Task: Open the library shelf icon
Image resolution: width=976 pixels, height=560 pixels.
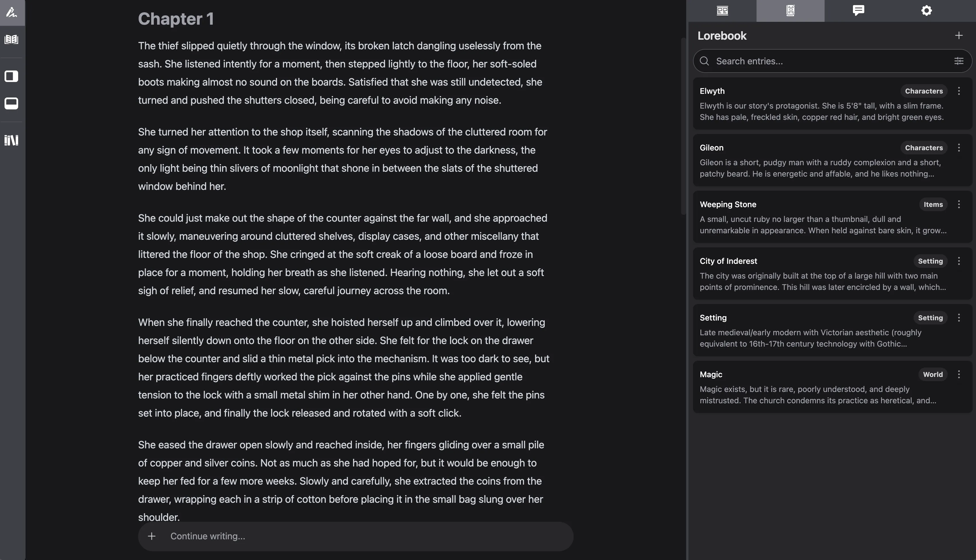Action: tap(12, 140)
